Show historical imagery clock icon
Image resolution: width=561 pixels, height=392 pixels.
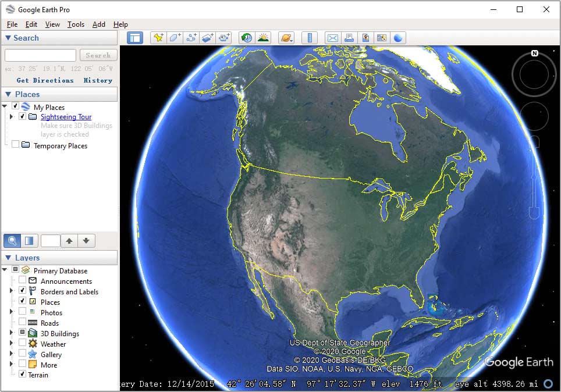point(247,38)
